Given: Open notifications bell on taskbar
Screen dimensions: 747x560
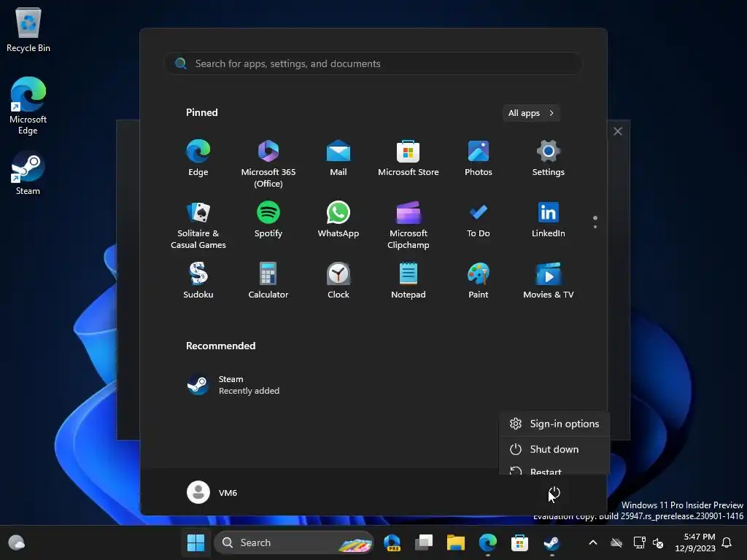Looking at the screenshot, I should point(727,542).
